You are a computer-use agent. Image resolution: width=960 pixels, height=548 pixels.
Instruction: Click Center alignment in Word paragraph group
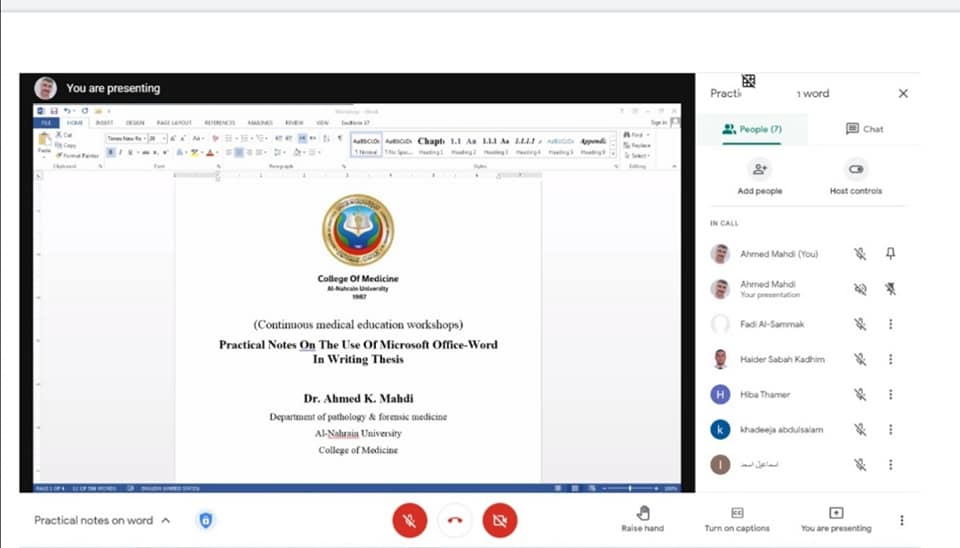click(239, 152)
